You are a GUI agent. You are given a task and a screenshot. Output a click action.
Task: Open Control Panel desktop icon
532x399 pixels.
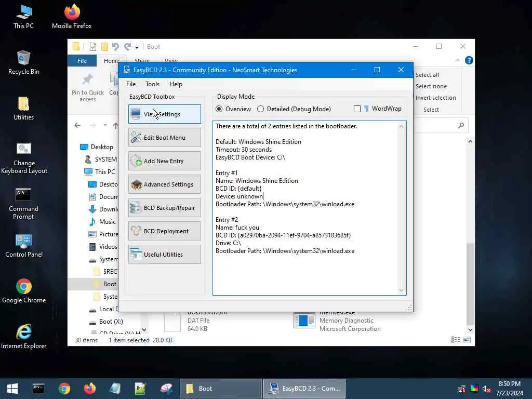click(24, 246)
